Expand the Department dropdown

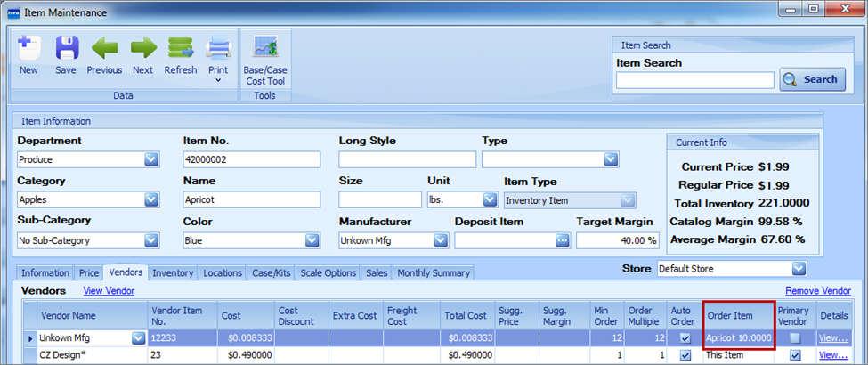click(151, 159)
